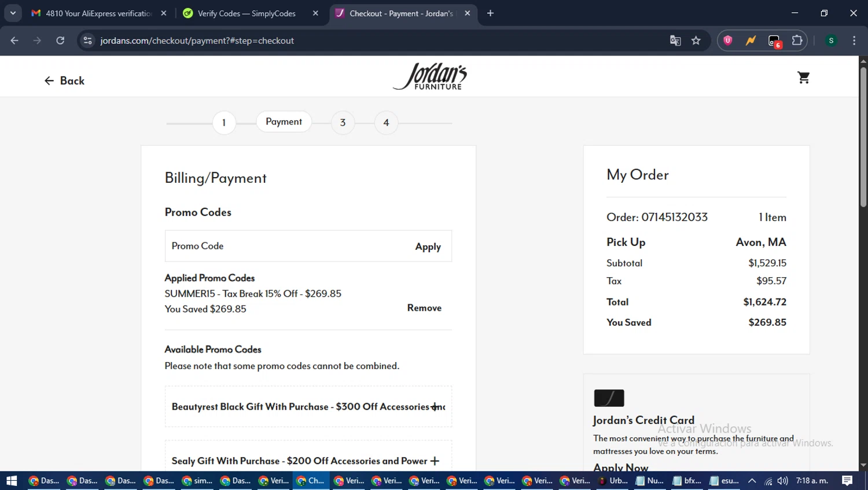View site information icon in address bar
Image resolution: width=868 pixels, height=490 pixels.
[x=87, y=40]
